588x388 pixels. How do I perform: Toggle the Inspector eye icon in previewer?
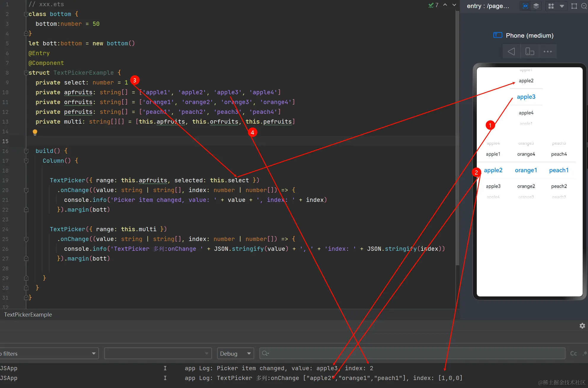click(525, 6)
